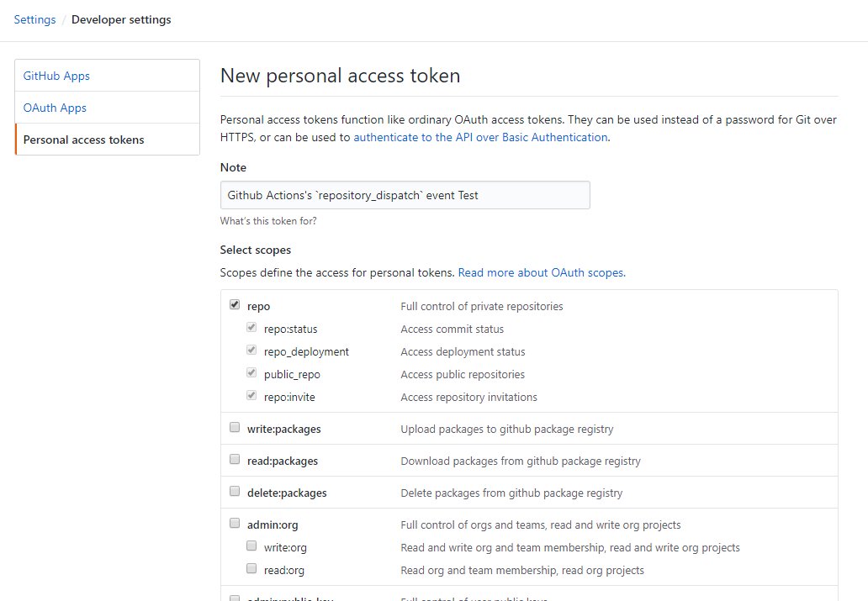Screen dimensions: 868x601
Task: Toggle the public_repo checkbox
Action: [251, 372]
